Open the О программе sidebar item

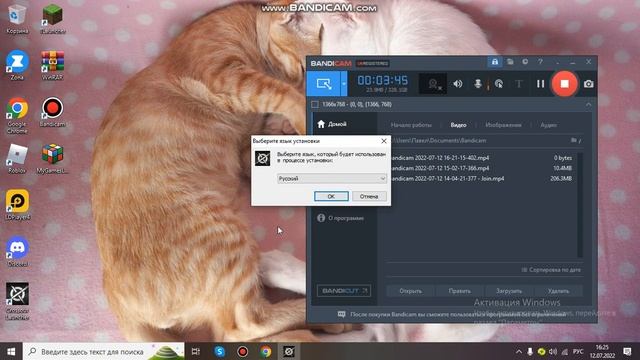click(340, 218)
